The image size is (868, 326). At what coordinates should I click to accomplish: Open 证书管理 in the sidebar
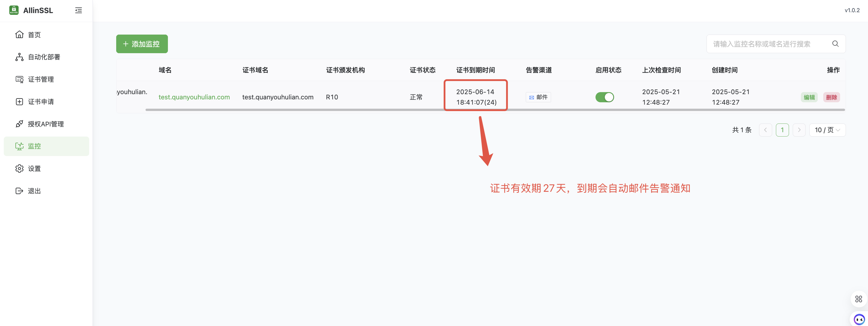[41, 79]
